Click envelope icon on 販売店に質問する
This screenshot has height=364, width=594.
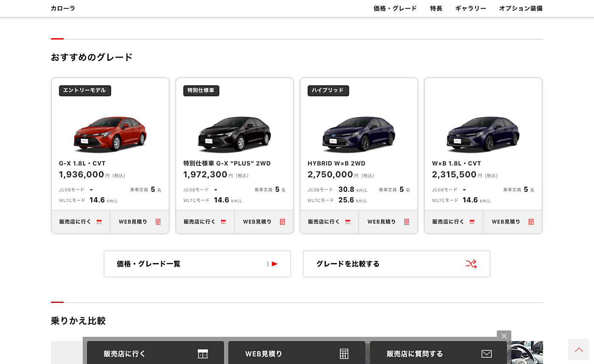487,354
